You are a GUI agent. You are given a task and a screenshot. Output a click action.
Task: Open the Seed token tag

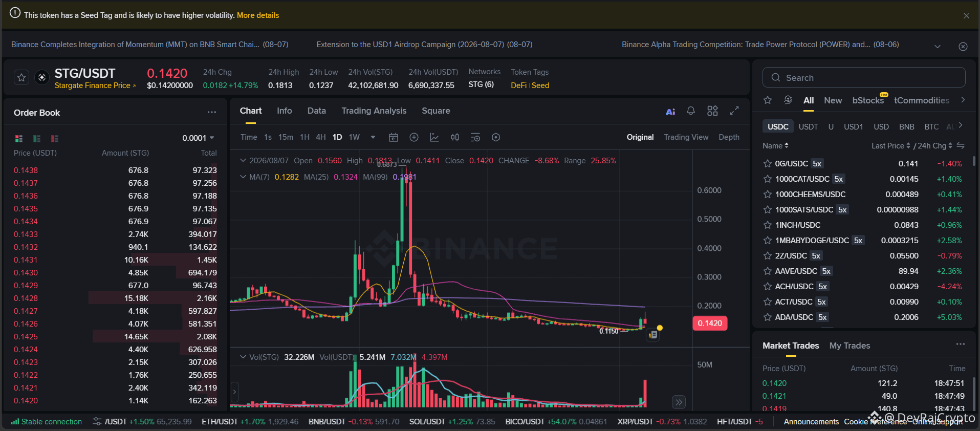point(540,85)
